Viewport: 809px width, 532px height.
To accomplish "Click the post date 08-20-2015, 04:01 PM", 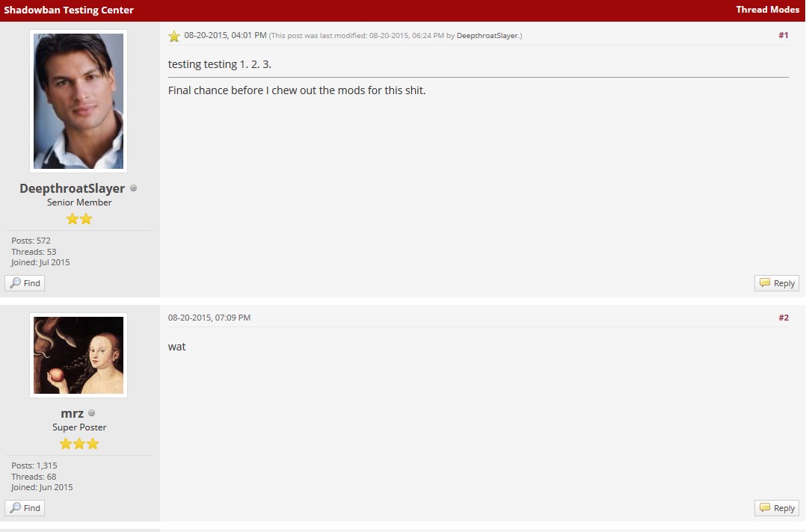I will [x=226, y=35].
